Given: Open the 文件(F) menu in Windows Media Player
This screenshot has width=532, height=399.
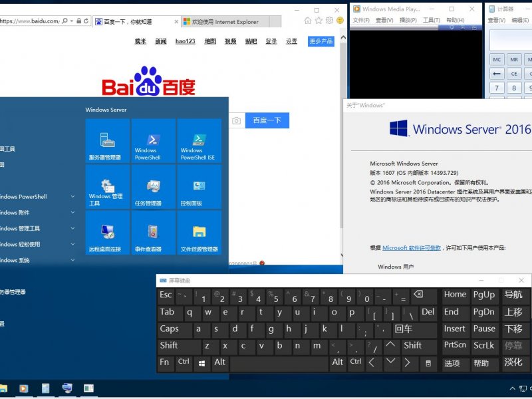Looking at the screenshot, I should [361, 21].
